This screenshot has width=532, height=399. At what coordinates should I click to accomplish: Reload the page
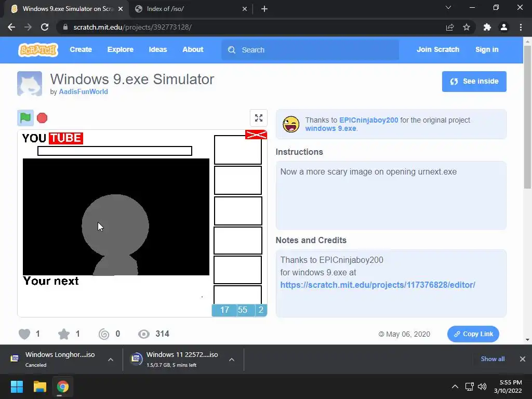45,27
